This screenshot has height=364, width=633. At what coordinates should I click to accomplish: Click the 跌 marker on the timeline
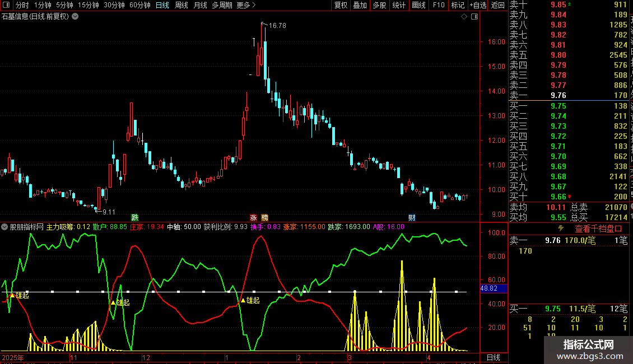[x=135, y=217]
